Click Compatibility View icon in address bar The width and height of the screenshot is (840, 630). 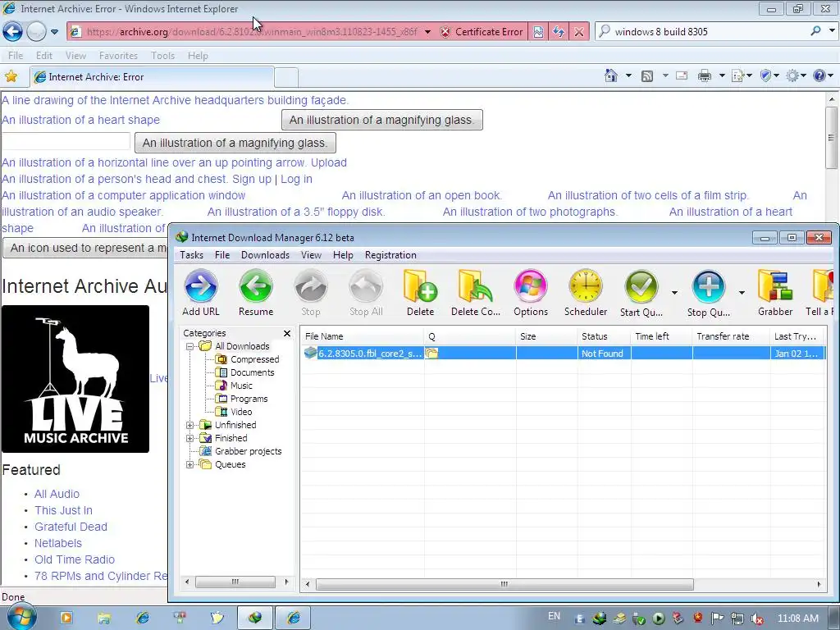538,32
